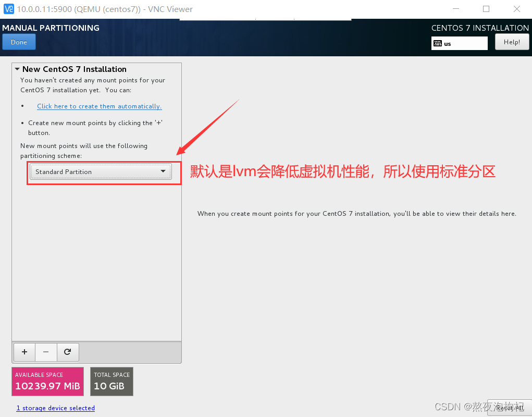The height and width of the screenshot is (417, 532).
Task: Maximize the VNC Viewer window
Action: (x=486, y=9)
